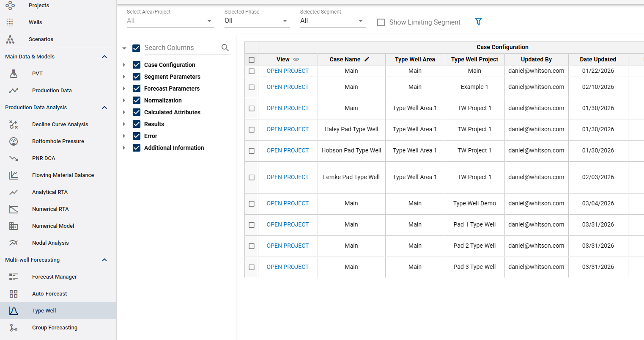Open project for Lemke Pad Type Well

(288, 177)
